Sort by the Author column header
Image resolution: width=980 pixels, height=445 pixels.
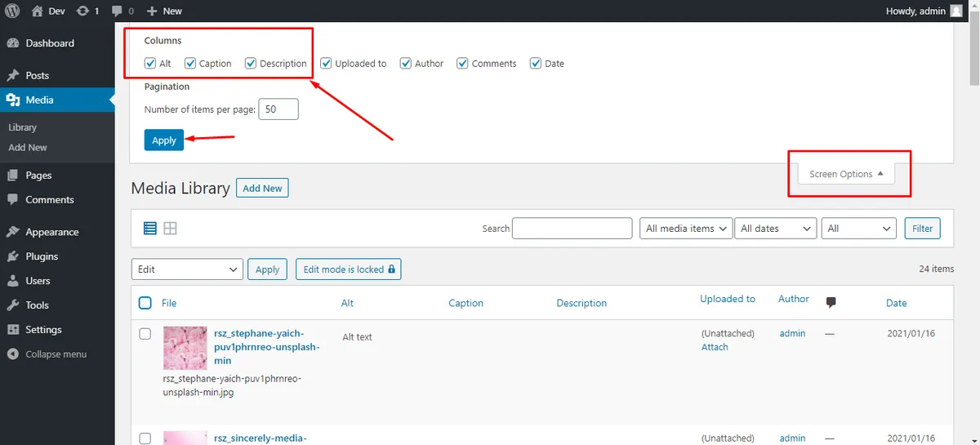click(794, 299)
